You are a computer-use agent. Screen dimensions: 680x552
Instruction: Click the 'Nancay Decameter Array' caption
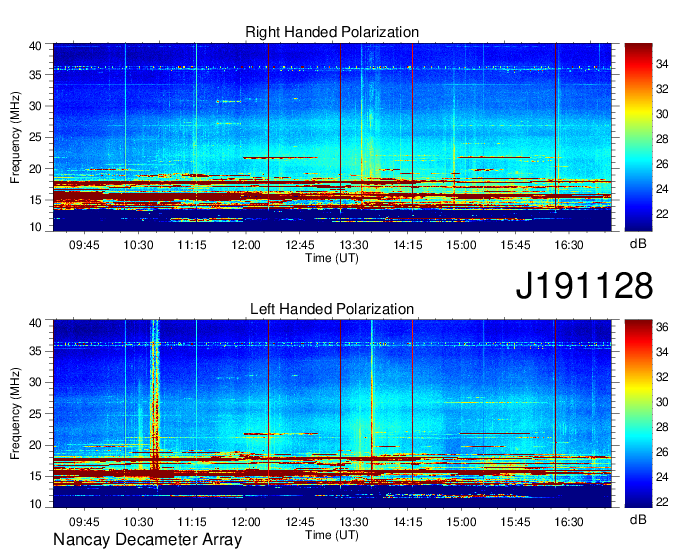click(x=147, y=540)
